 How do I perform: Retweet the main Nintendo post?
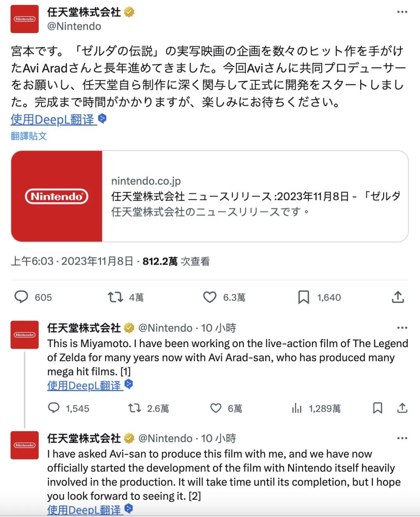[115, 297]
